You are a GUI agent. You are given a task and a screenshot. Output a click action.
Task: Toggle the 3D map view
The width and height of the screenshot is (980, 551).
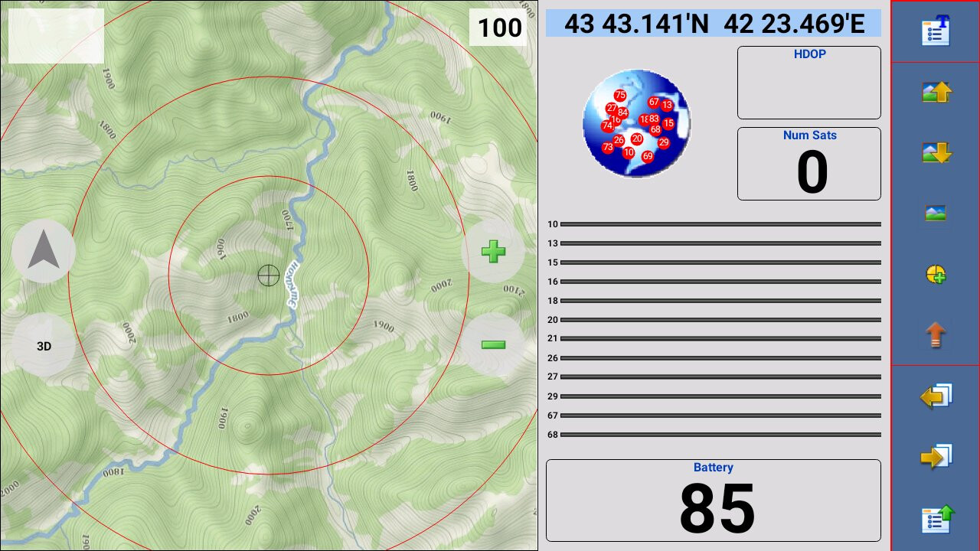[44, 346]
